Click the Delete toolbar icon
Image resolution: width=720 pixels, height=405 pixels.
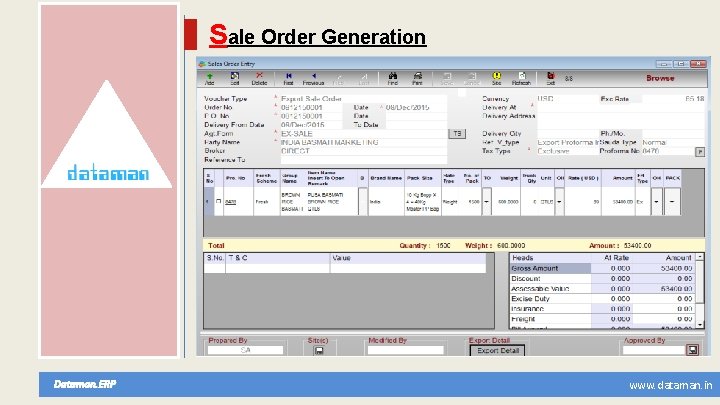[x=259, y=79]
